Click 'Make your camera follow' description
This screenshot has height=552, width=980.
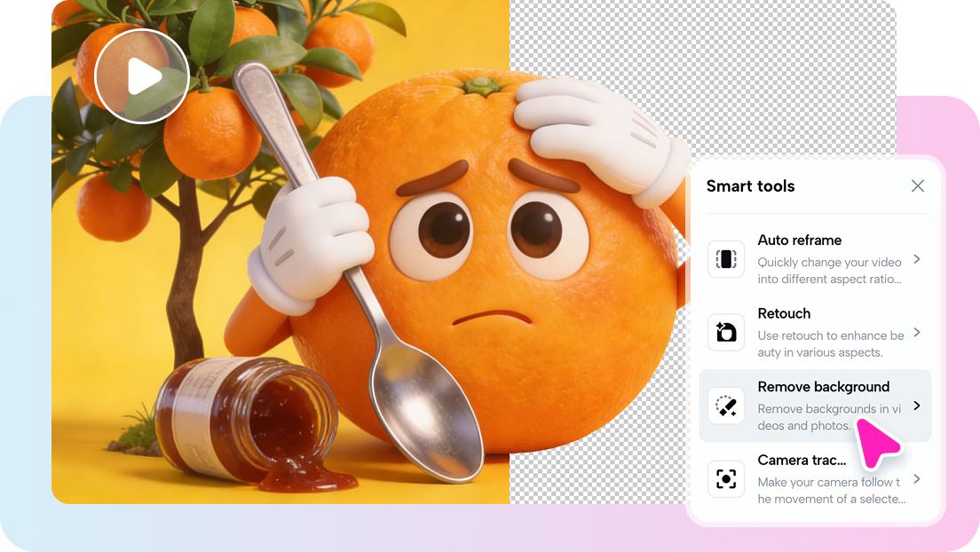click(831, 491)
